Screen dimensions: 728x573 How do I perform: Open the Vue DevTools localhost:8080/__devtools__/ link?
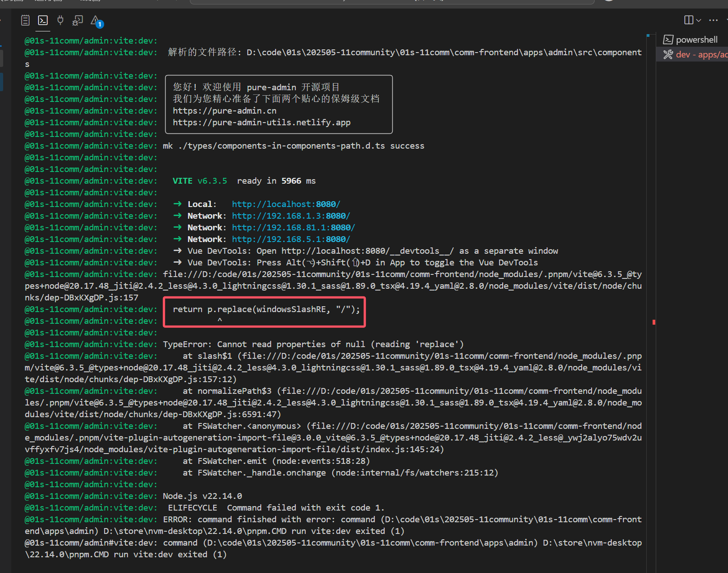point(368,251)
